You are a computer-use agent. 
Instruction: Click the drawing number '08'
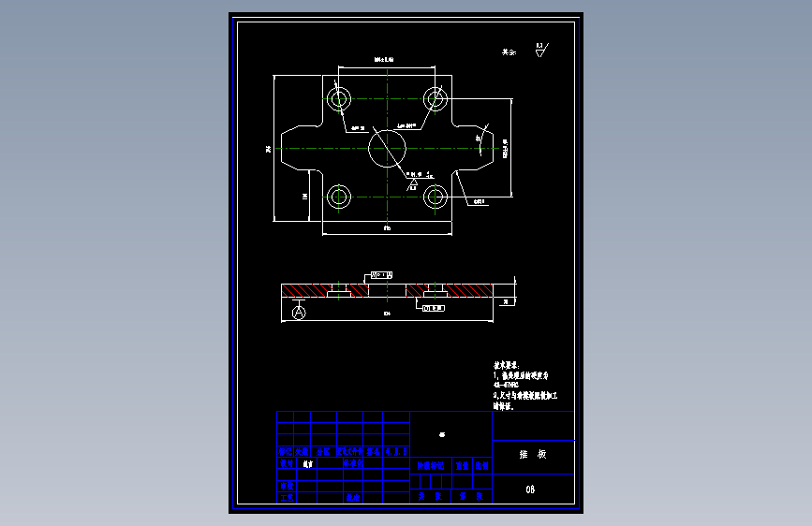[530, 489]
